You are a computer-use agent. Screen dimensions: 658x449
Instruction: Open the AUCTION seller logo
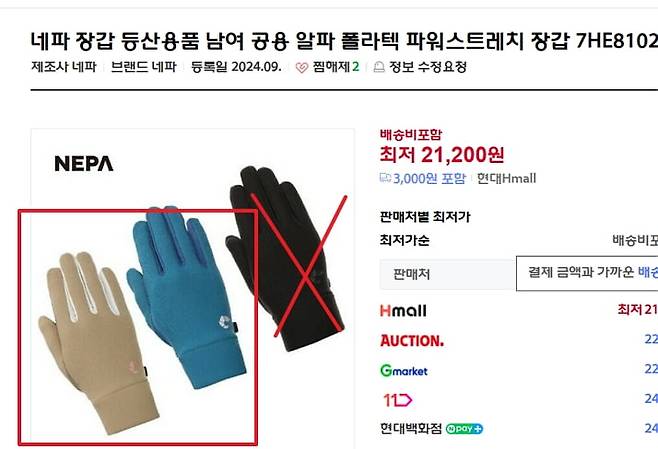[412, 341]
